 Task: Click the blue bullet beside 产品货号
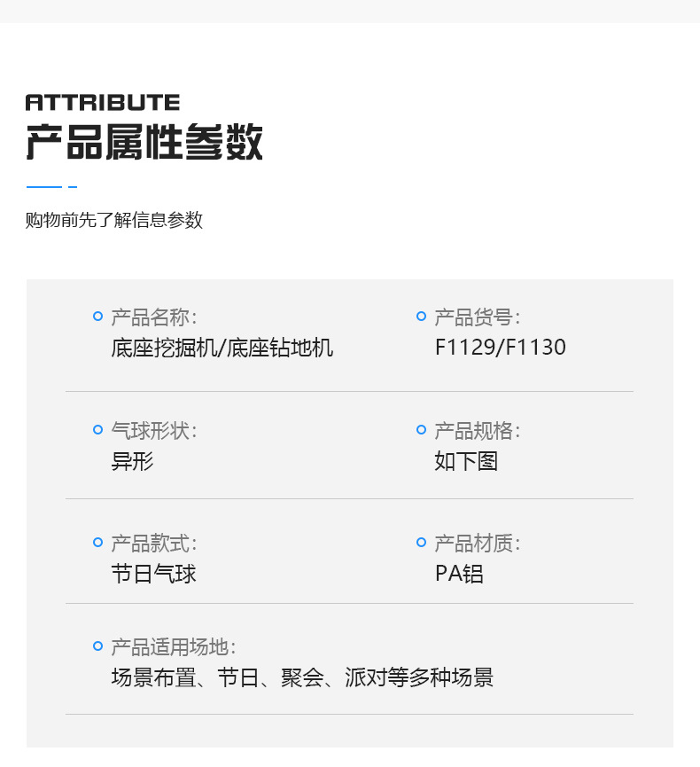422,317
